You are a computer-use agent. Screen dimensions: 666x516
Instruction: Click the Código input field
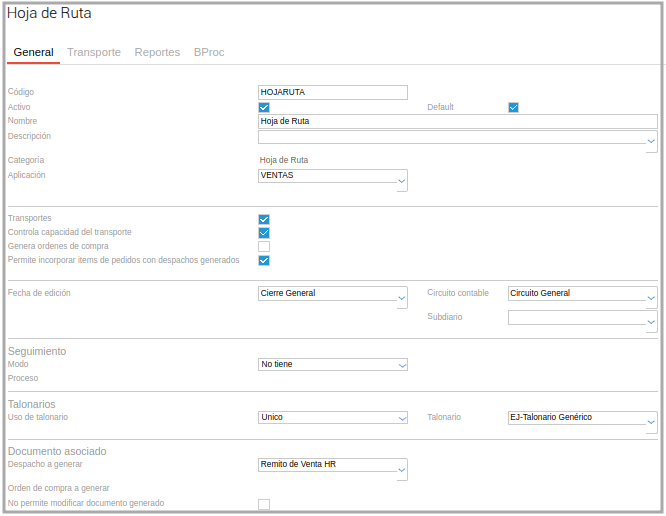332,92
